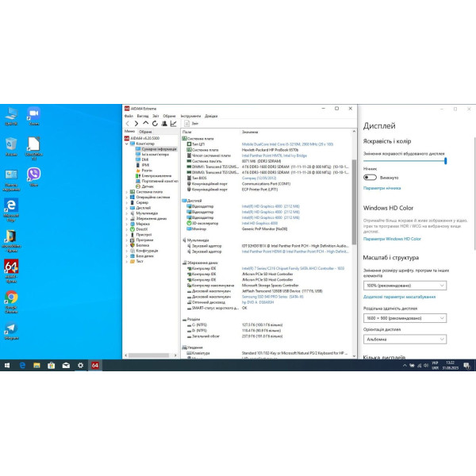Image resolution: width=476 pixels, height=476 pixels.
Task: Open the Звіт menu in AIDA64 menu bar
Action: pyautogui.click(x=155, y=116)
